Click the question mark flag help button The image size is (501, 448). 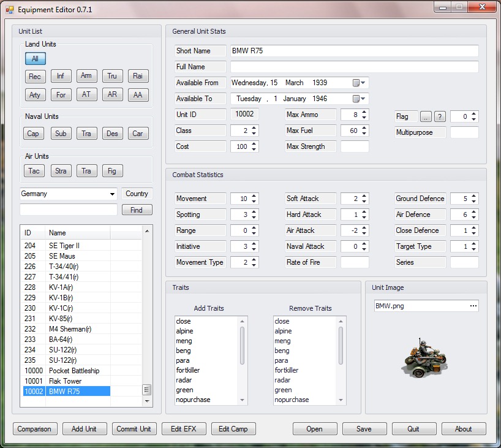point(440,116)
